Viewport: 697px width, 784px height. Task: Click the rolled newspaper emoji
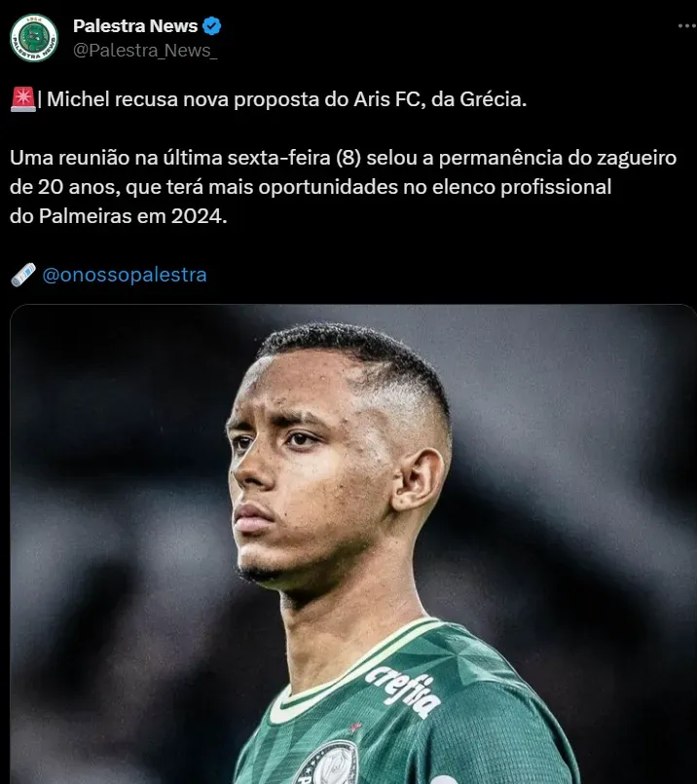[x=23, y=275]
